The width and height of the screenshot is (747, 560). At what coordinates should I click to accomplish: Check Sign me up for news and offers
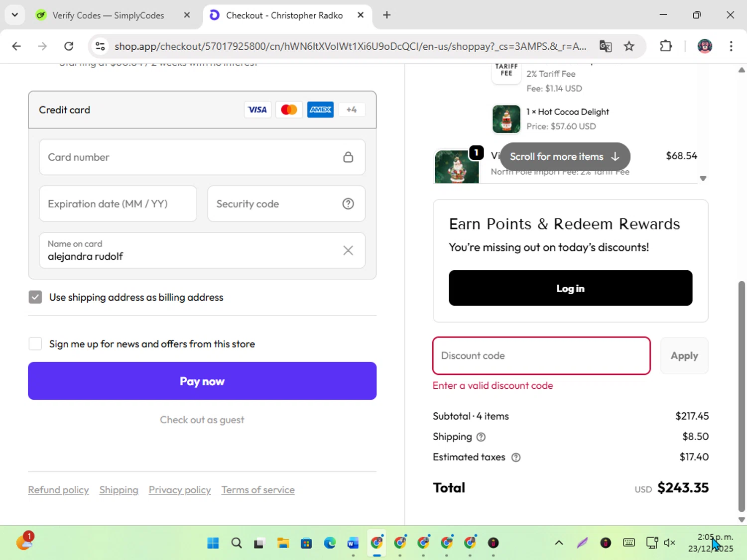coord(35,344)
